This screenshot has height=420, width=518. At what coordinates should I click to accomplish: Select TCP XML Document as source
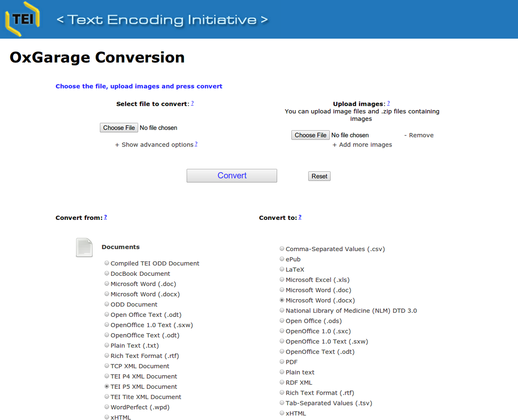tap(107, 366)
